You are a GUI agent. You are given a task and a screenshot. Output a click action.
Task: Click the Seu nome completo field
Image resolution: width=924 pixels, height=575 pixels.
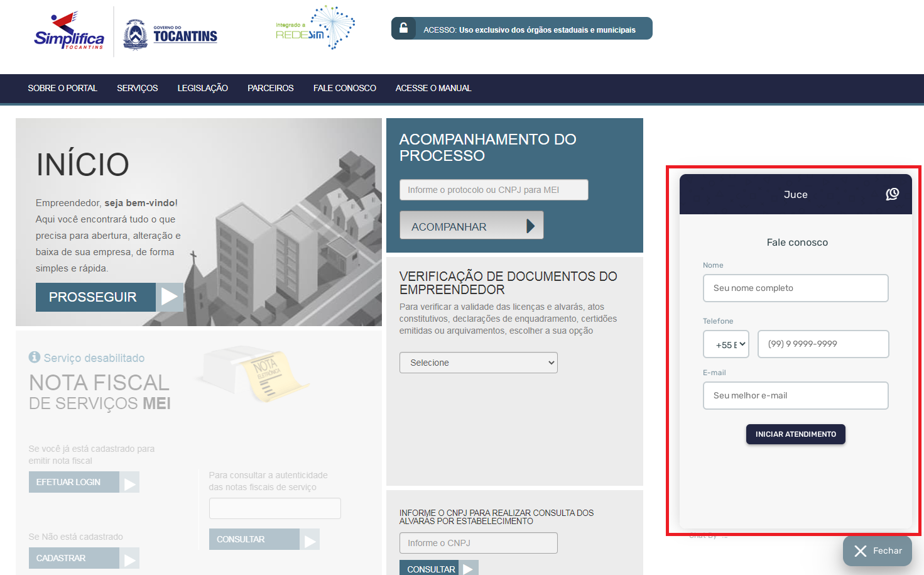point(795,288)
